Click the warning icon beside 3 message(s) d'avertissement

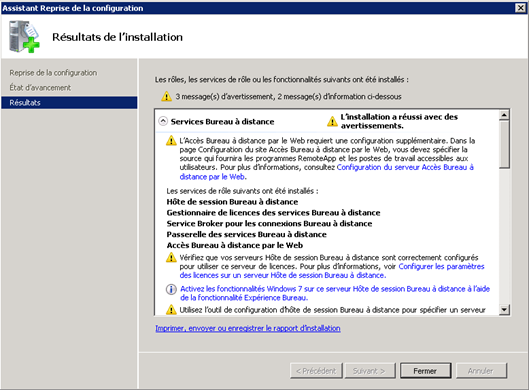click(166, 96)
